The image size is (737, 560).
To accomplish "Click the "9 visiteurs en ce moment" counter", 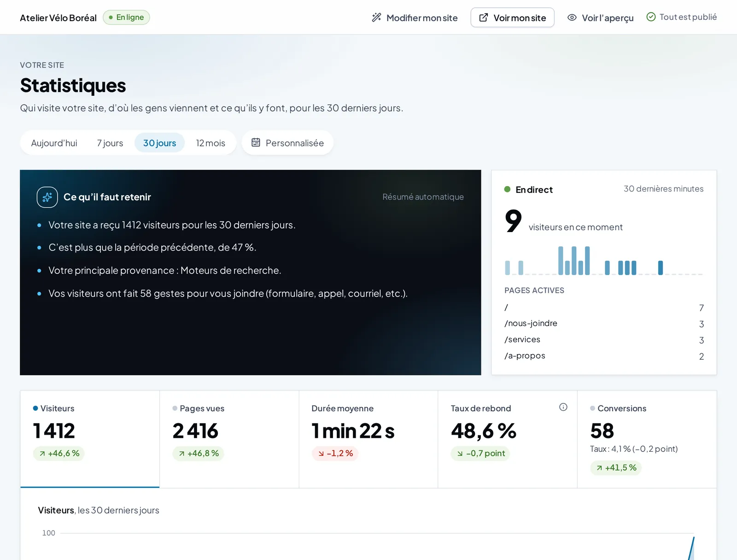I will [563, 222].
